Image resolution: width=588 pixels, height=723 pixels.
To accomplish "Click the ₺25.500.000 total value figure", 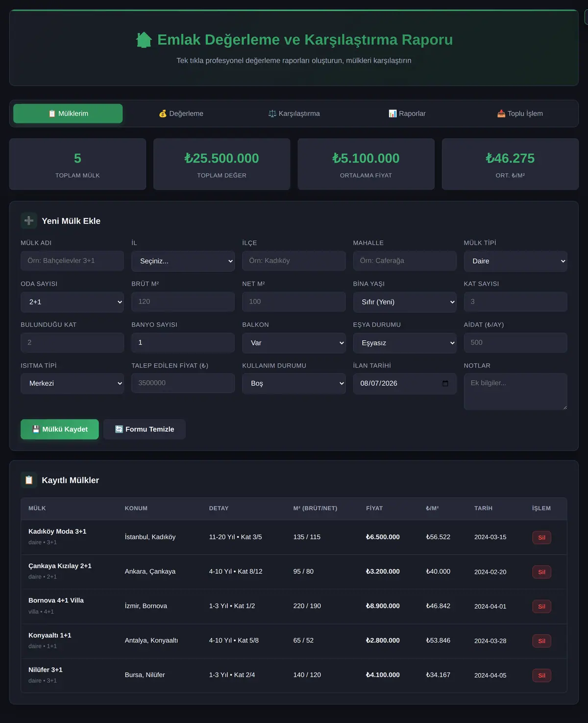I will pos(222,158).
